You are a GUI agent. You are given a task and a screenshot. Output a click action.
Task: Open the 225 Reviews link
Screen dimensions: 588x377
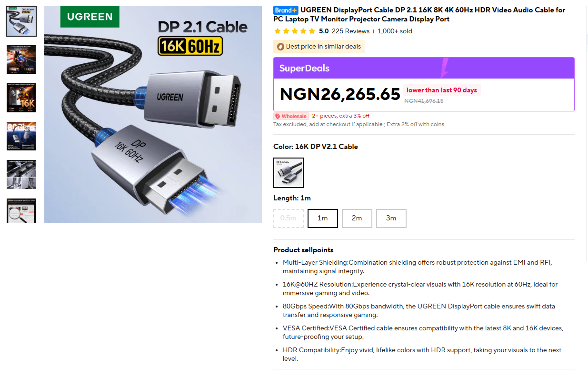pos(350,31)
